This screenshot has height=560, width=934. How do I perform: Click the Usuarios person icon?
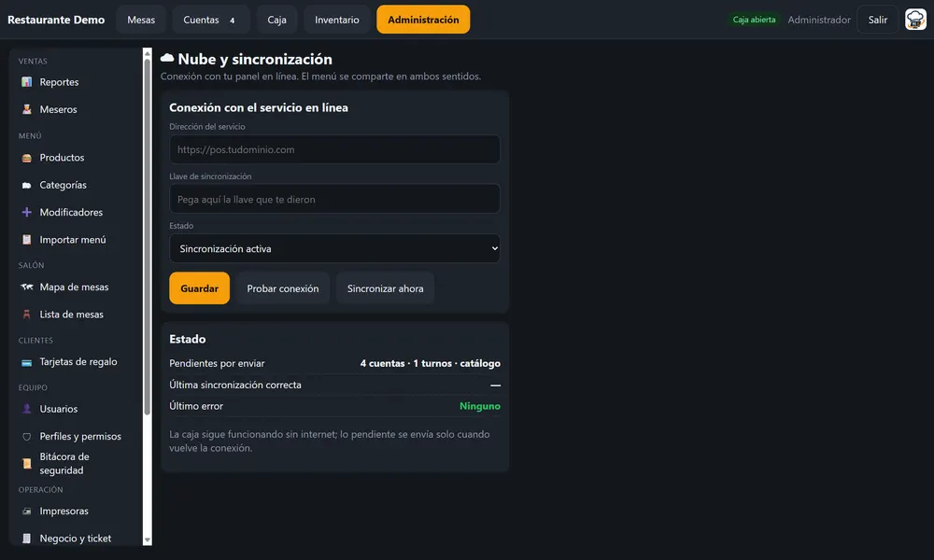pyautogui.click(x=27, y=409)
